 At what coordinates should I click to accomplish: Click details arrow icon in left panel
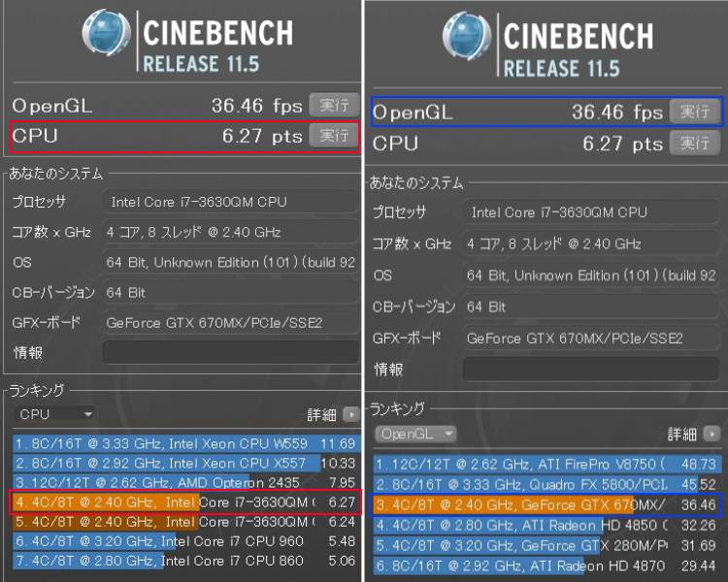(351, 414)
